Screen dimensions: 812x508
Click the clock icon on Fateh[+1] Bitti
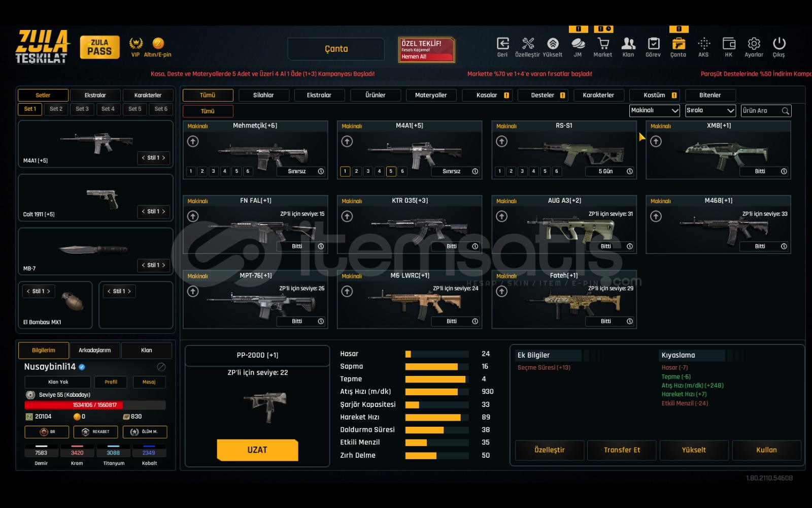630,321
